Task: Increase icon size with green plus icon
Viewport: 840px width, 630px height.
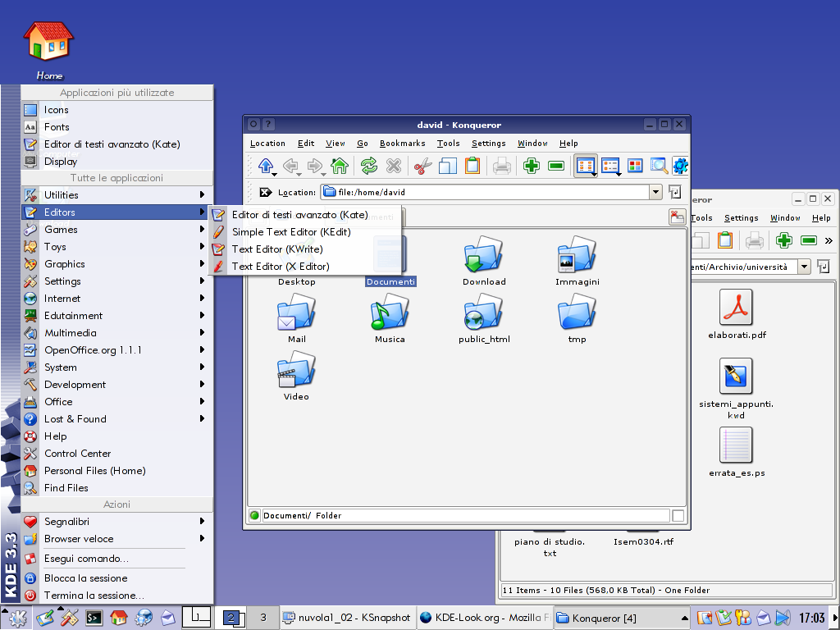Action: [x=532, y=166]
